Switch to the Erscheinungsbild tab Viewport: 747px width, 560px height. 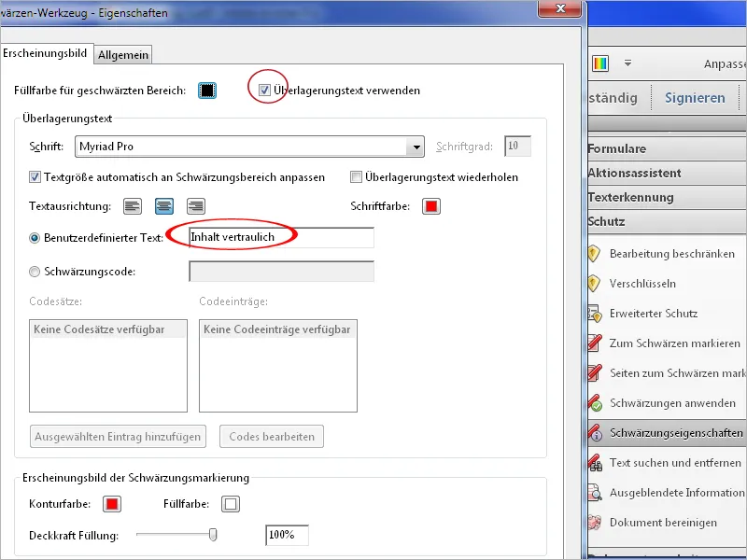(45, 53)
